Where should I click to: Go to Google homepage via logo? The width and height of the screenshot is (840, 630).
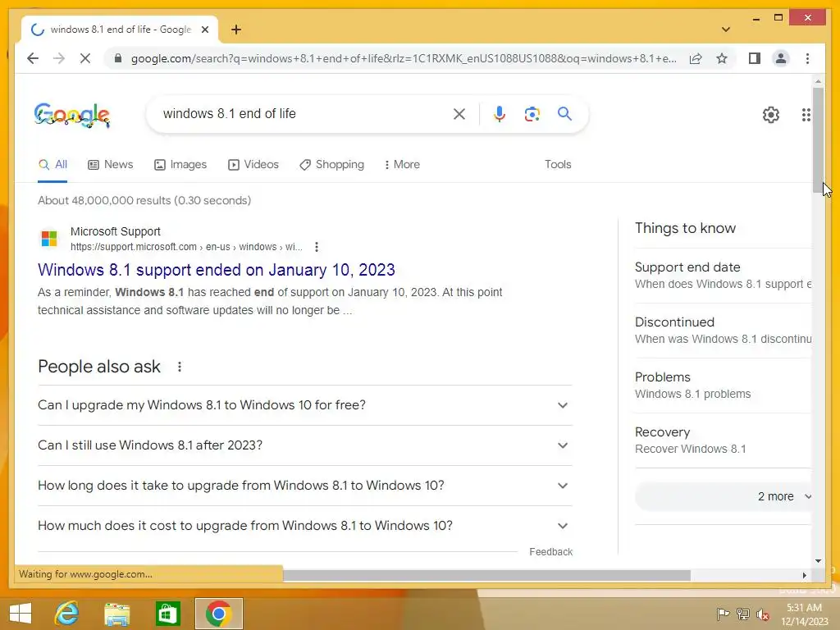[72, 115]
